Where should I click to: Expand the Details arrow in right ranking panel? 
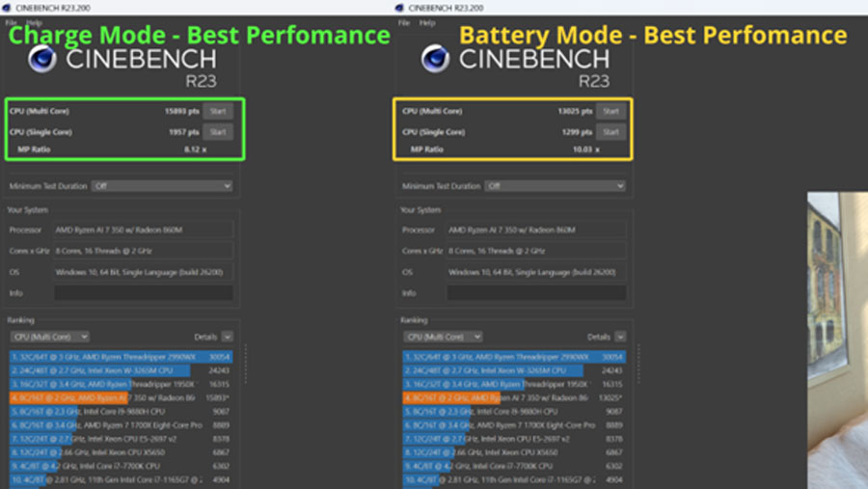(x=619, y=337)
